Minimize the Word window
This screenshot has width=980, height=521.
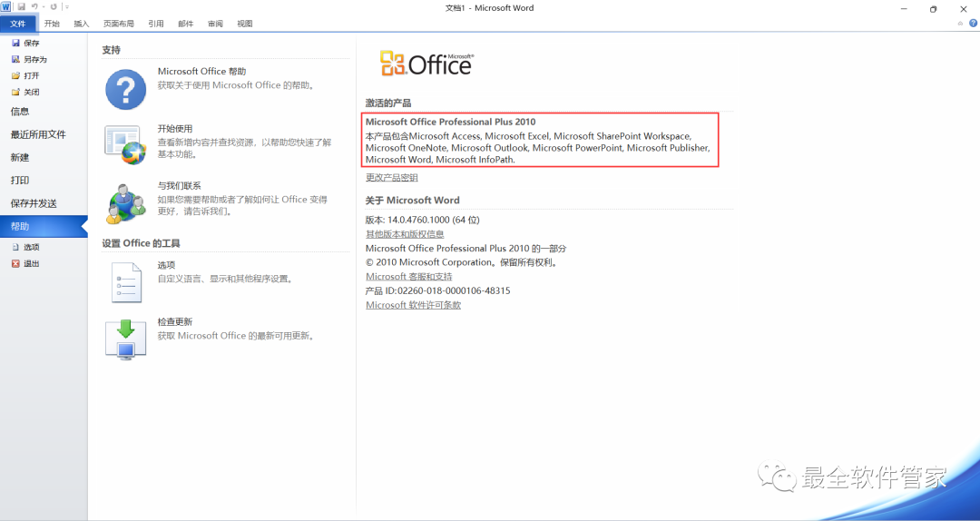pyautogui.click(x=904, y=9)
